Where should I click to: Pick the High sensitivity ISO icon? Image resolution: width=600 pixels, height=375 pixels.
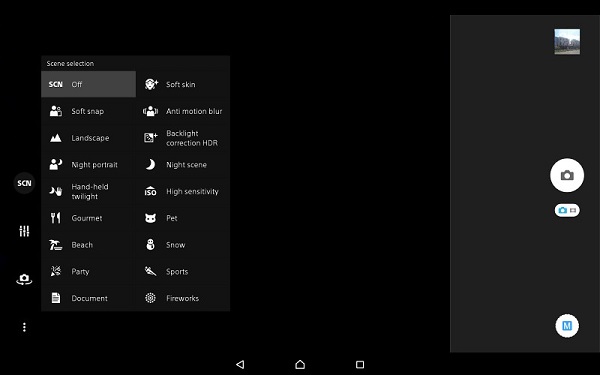point(150,191)
